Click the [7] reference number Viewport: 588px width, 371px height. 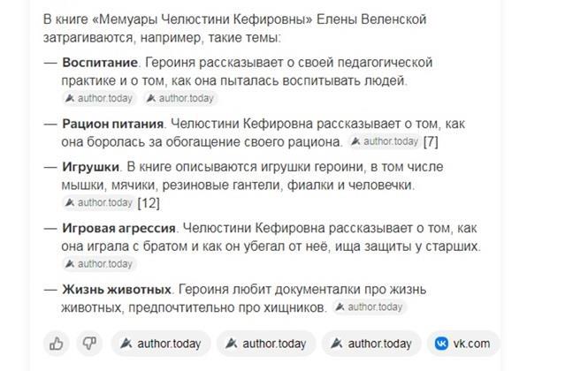pos(431,141)
